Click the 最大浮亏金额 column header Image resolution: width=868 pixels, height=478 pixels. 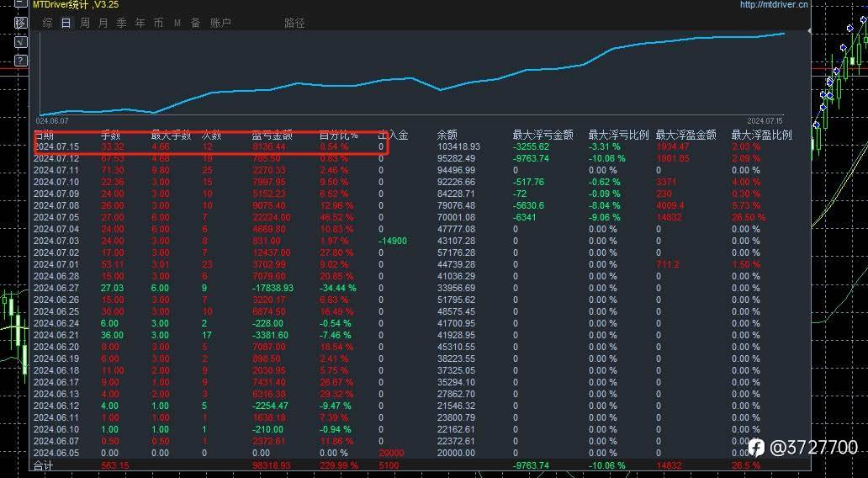(543, 135)
